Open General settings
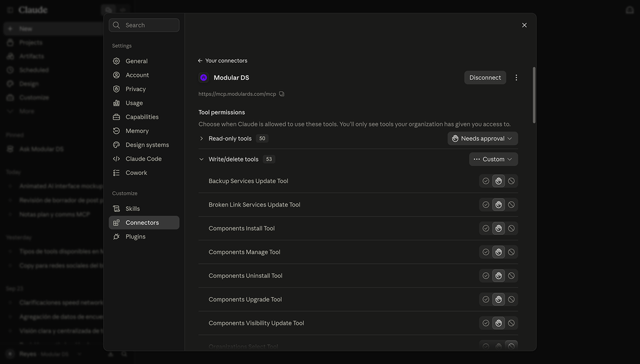The image size is (640, 364). (144, 61)
